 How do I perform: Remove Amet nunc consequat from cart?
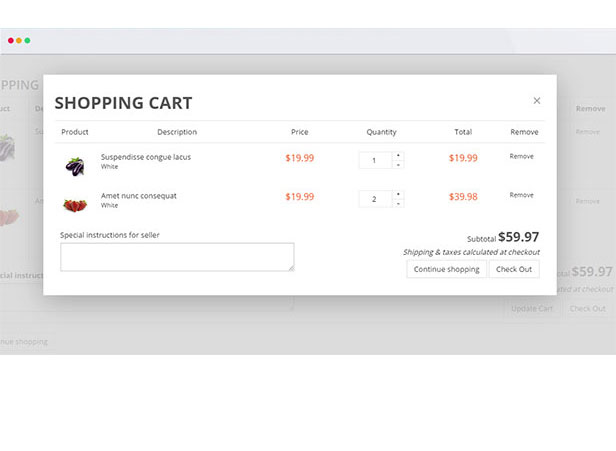521,195
